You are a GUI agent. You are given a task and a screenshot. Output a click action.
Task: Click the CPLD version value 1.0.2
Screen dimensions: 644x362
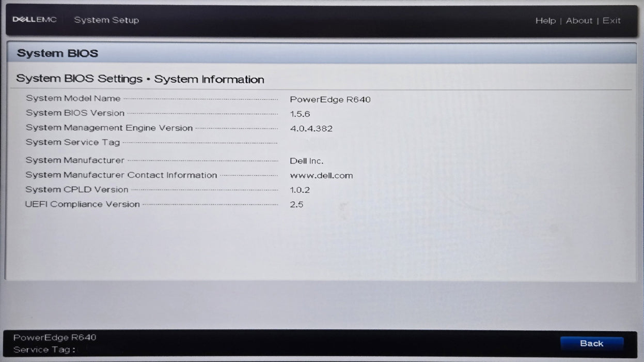pyautogui.click(x=300, y=190)
